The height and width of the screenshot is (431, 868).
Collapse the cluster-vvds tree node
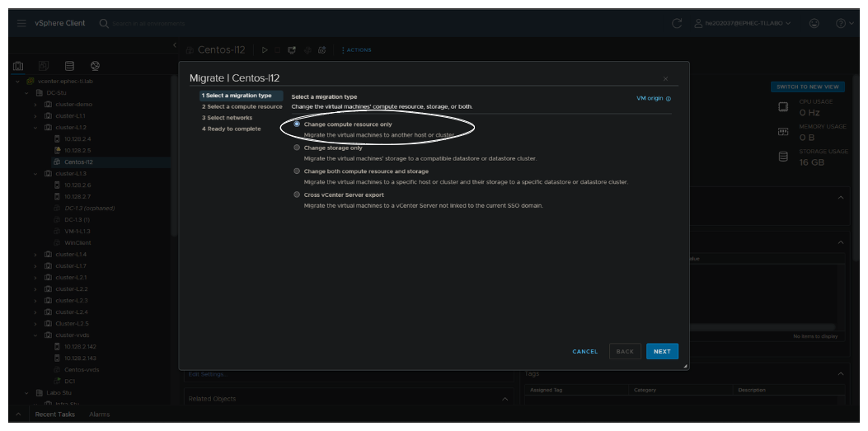(35, 335)
